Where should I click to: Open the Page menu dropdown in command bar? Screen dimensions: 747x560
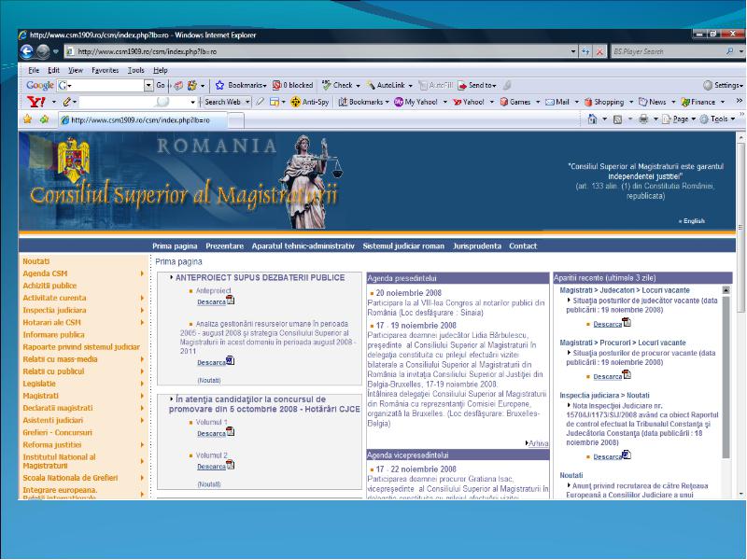click(x=693, y=119)
